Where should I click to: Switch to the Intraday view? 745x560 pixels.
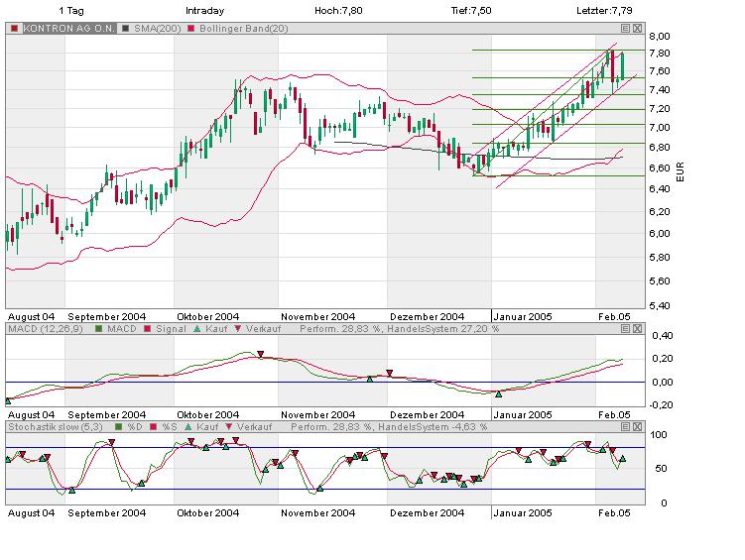pos(204,11)
